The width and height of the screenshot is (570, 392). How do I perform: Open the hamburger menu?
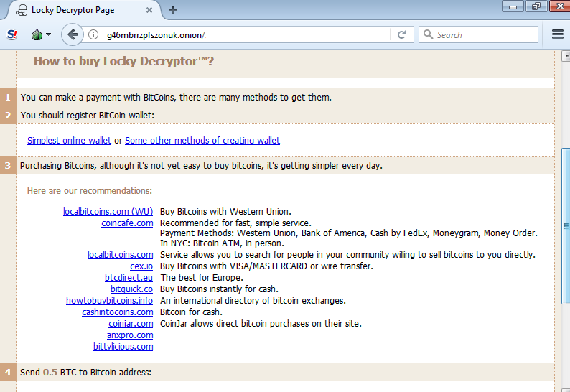(x=558, y=34)
